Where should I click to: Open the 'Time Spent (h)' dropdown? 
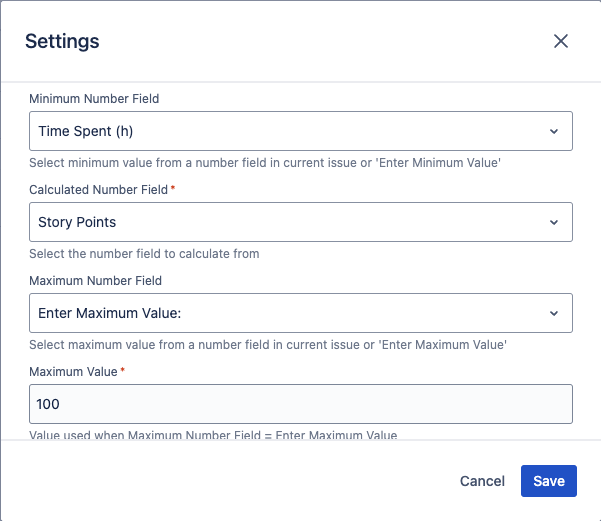coord(300,131)
